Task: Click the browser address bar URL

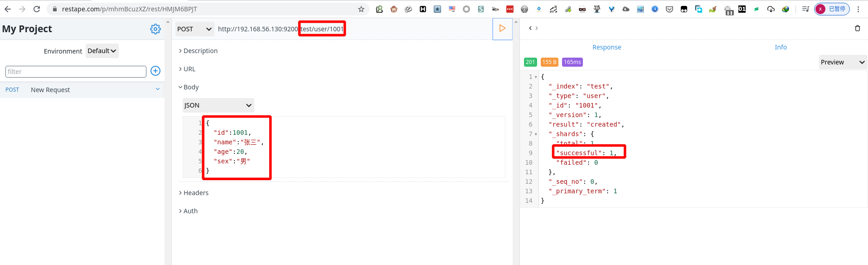Action: [x=129, y=9]
